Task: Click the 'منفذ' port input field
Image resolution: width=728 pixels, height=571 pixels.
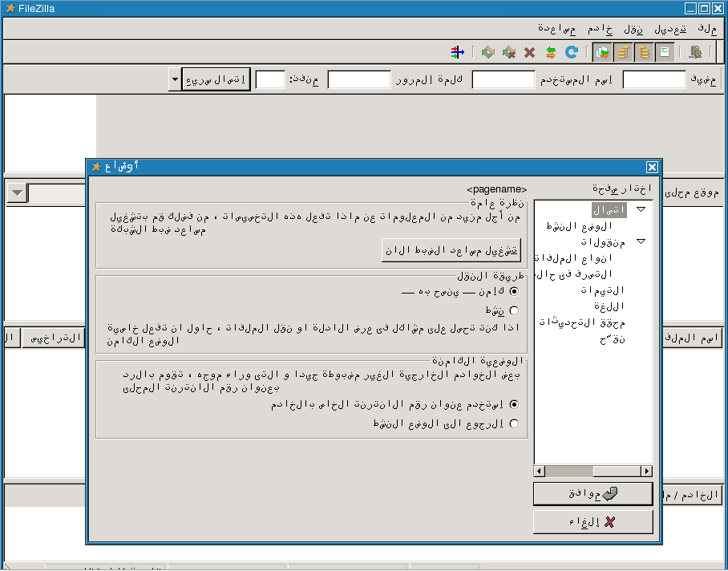Action: tap(270, 79)
